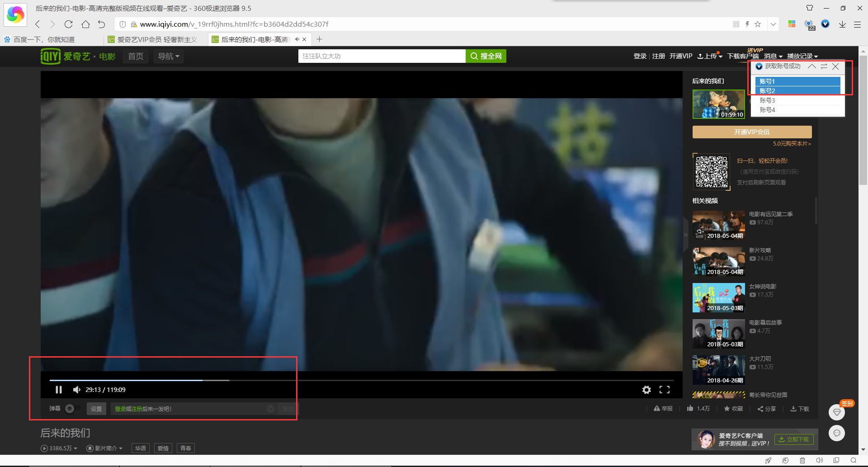The height and width of the screenshot is (467, 868).
Task: Click the 开通VIP会员 button
Action: [x=752, y=132]
